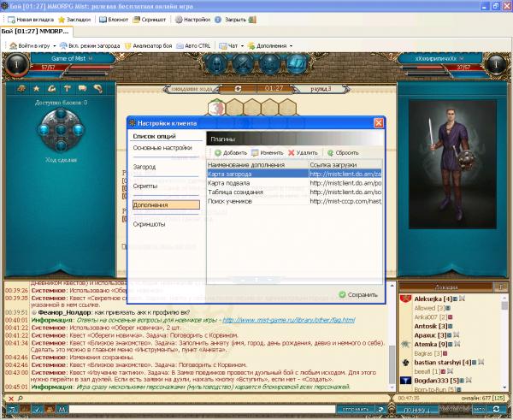The image size is (513, 420).
Task: Click Удалить to remove the plugin
Action: tap(303, 153)
